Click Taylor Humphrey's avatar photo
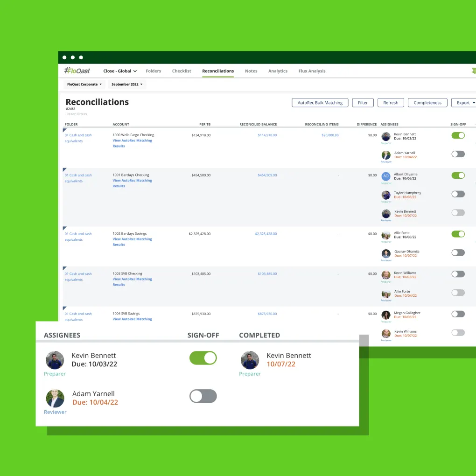The width and height of the screenshot is (476, 476). tap(386, 195)
